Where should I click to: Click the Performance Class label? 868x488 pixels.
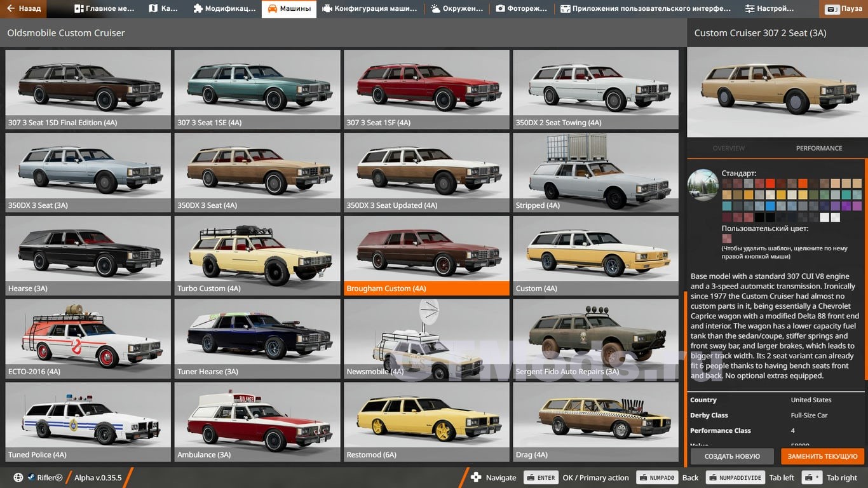click(x=720, y=430)
